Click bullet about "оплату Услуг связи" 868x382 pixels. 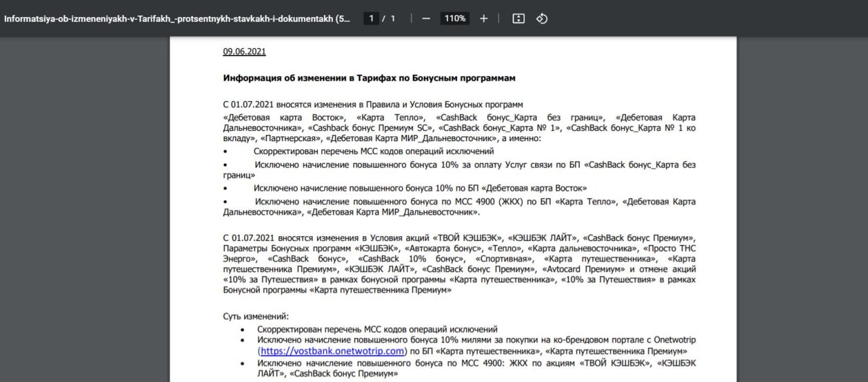pos(459,170)
